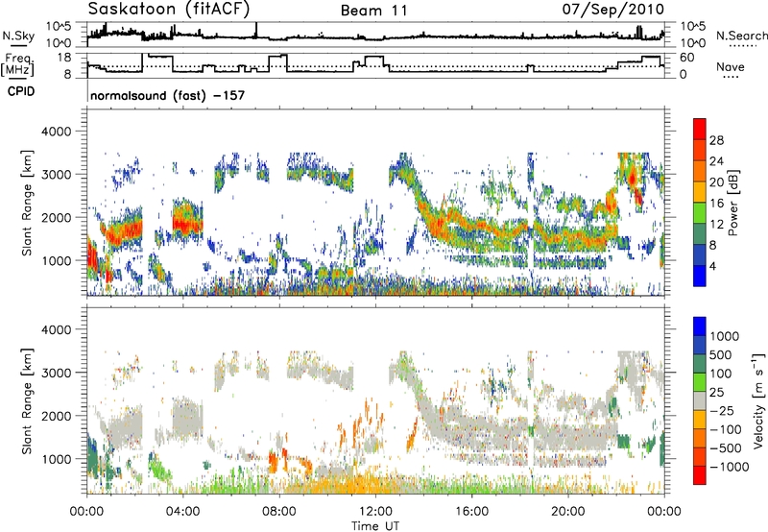This screenshot has height=532, width=768.
Task: Click the '16' tick on Power scale
Action: (x=716, y=204)
